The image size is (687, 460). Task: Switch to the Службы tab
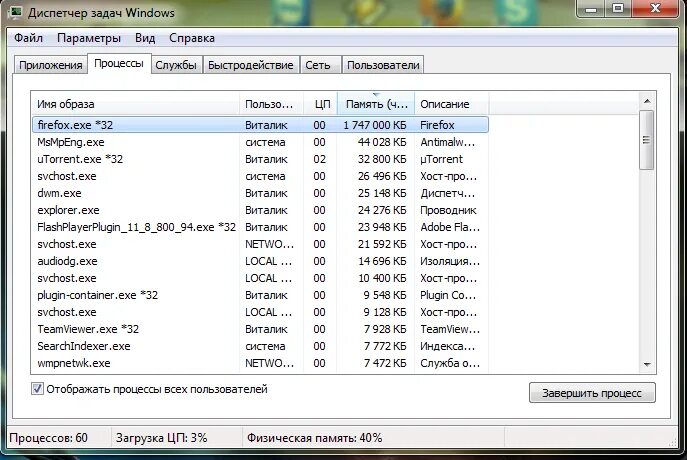[176, 65]
